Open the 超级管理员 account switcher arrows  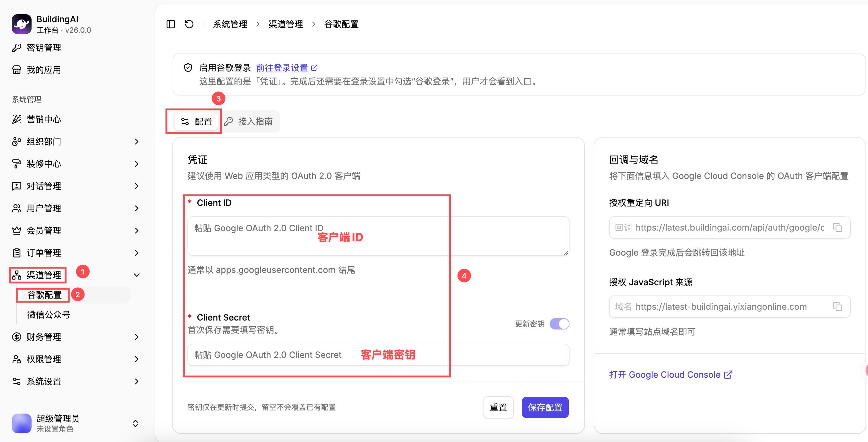coord(135,423)
